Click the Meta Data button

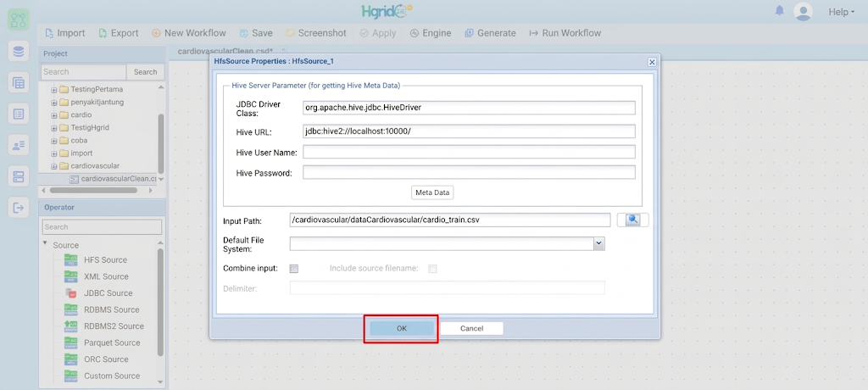pyautogui.click(x=432, y=192)
